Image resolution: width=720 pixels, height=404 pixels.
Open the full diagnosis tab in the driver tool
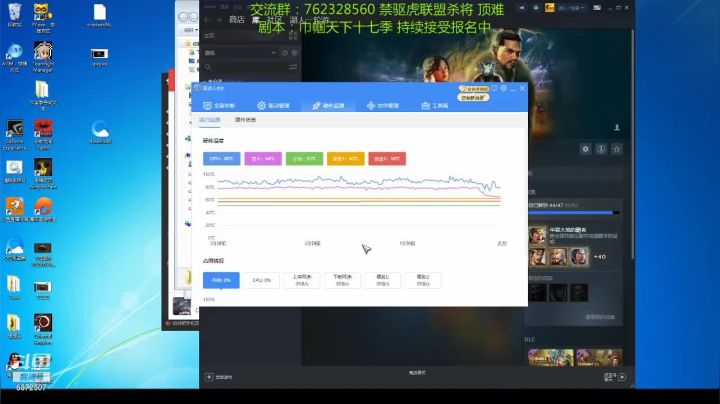[219, 106]
